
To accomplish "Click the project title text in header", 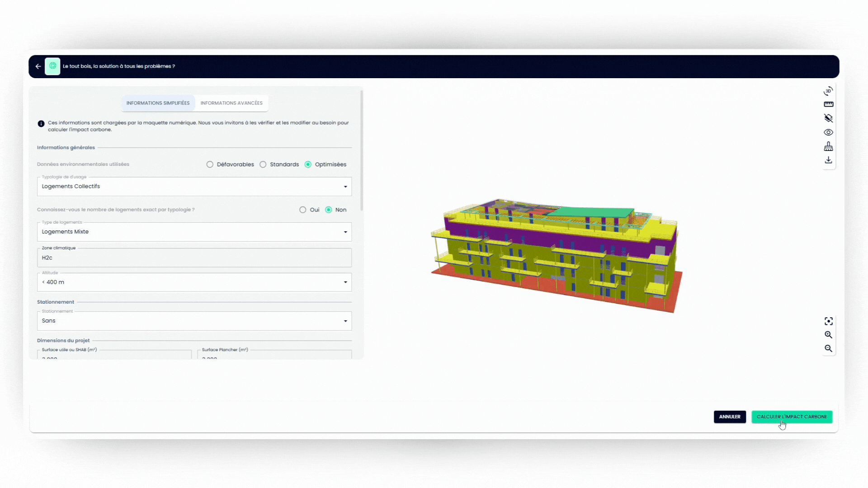I will (x=119, y=66).
